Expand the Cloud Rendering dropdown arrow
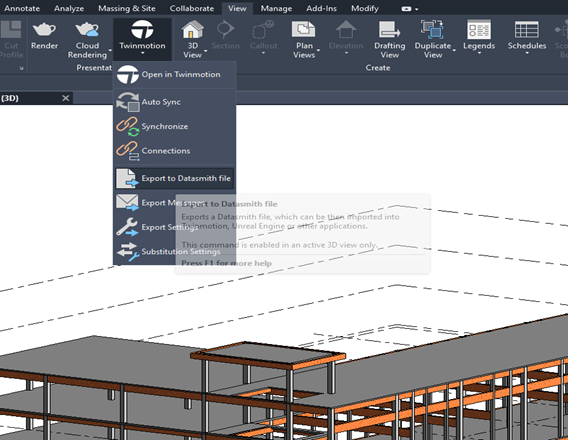Screen dimensions: 568x440 tap(110, 51)
